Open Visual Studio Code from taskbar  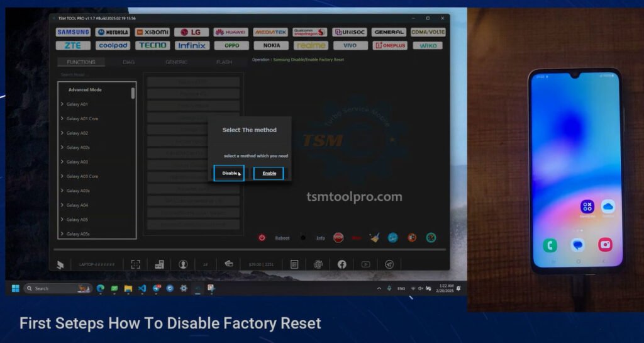click(x=142, y=288)
